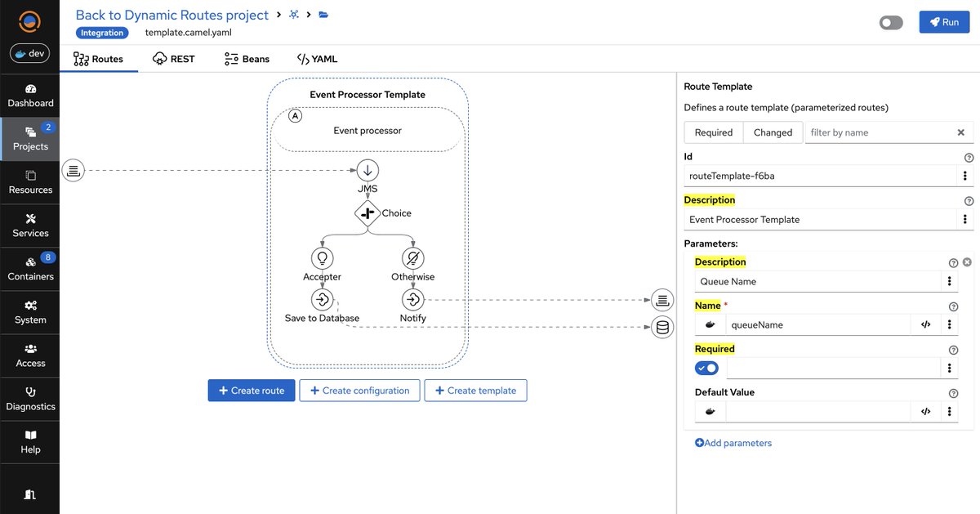The width and height of the screenshot is (980, 514).
Task: Click Add parameters link
Action: 733,442
